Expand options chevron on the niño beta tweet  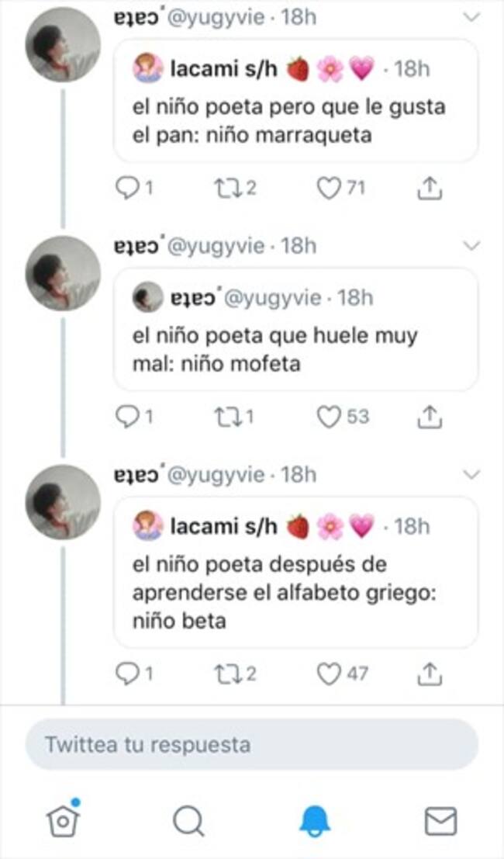click(x=471, y=474)
